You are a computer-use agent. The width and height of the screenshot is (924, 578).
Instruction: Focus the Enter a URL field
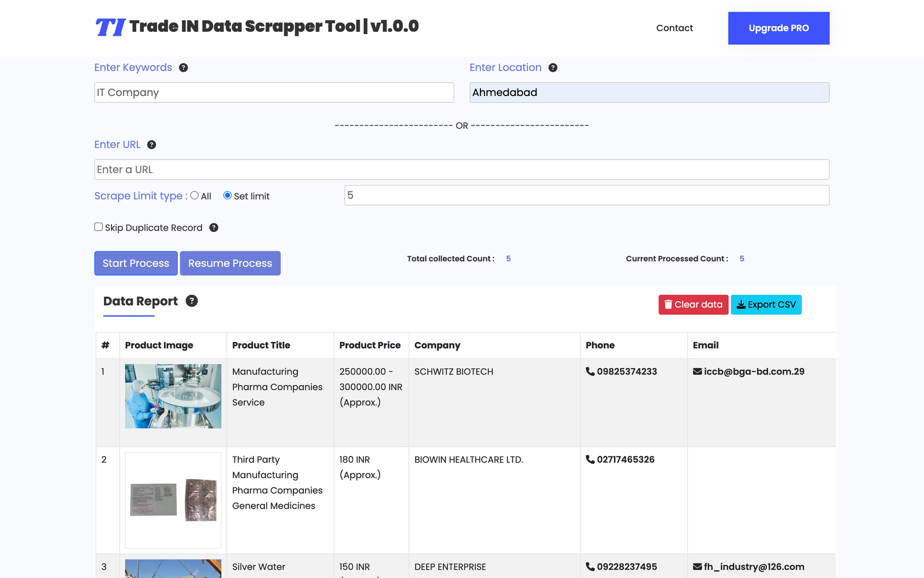[462, 169]
